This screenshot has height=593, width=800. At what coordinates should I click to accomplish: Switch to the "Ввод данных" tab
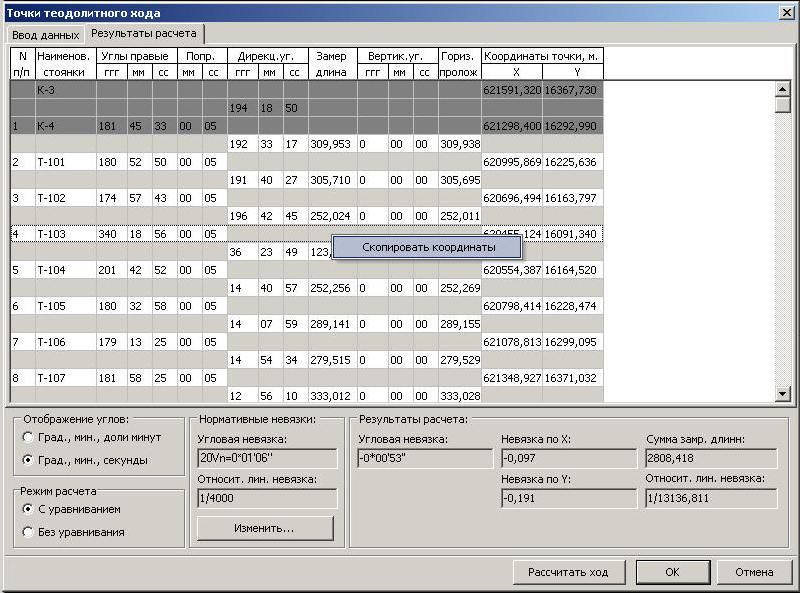point(44,34)
